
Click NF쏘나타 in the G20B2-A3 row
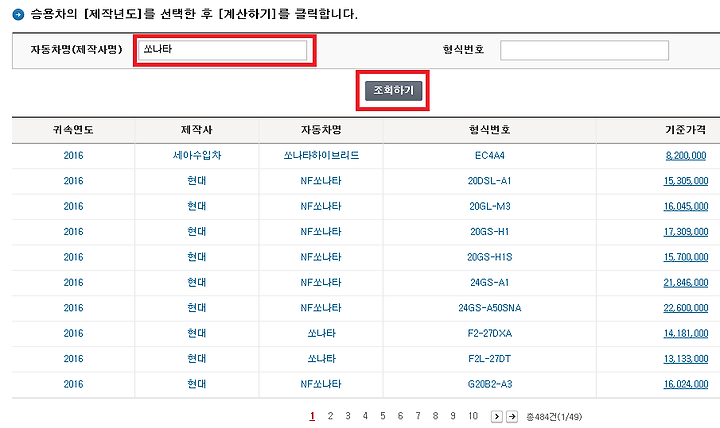(x=321, y=384)
